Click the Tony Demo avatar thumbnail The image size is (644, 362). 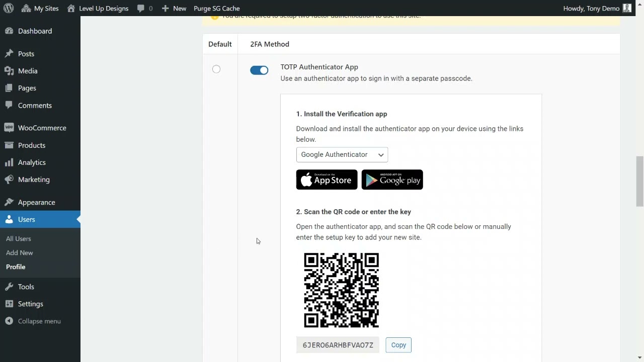coord(627,8)
